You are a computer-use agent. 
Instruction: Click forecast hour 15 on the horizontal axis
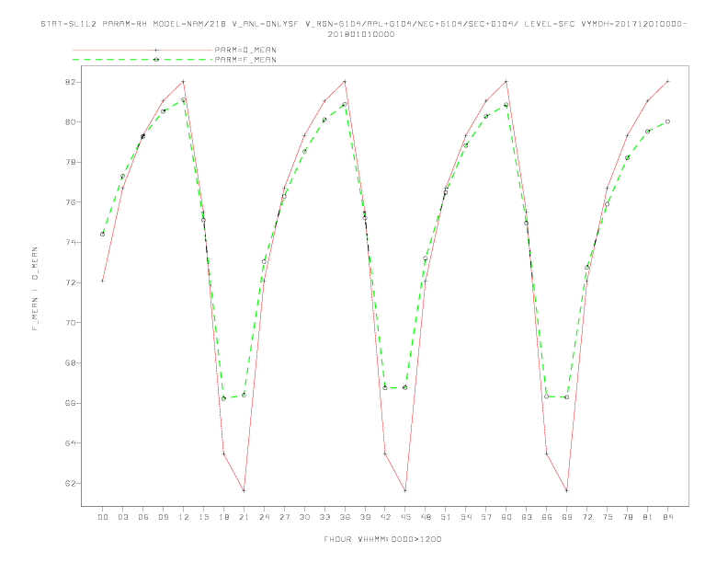(x=203, y=517)
